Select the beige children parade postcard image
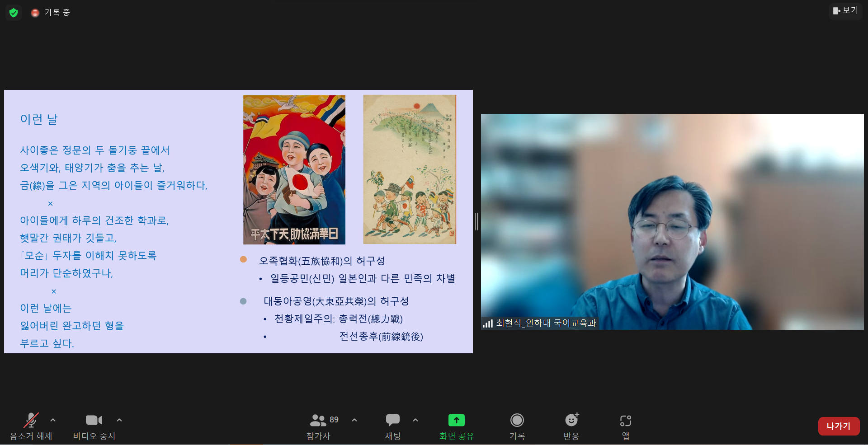The width and height of the screenshot is (868, 445). 410,169
